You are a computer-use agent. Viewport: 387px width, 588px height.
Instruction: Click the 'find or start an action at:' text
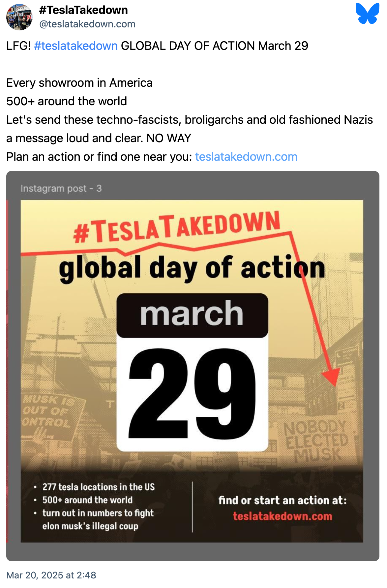(x=283, y=500)
